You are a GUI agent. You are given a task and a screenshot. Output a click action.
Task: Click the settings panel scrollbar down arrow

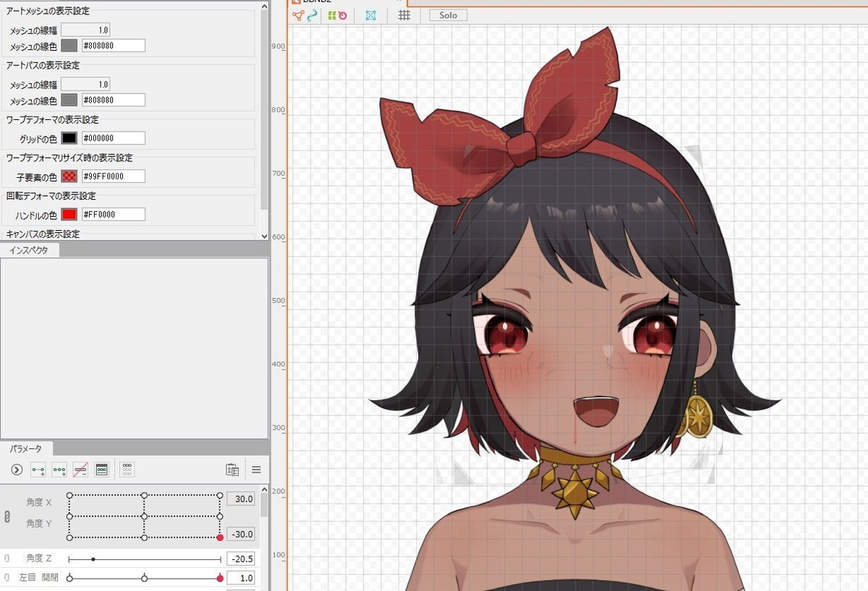(x=264, y=236)
